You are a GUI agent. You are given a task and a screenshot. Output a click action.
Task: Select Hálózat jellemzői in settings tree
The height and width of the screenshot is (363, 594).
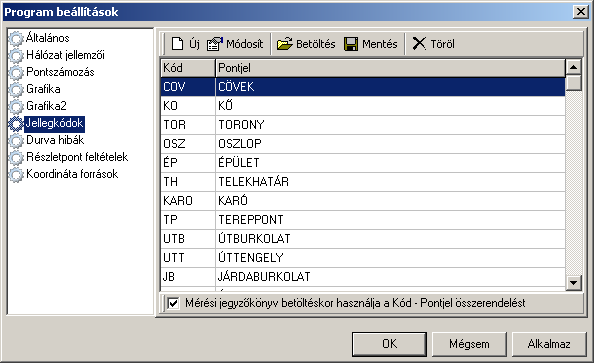[65, 55]
